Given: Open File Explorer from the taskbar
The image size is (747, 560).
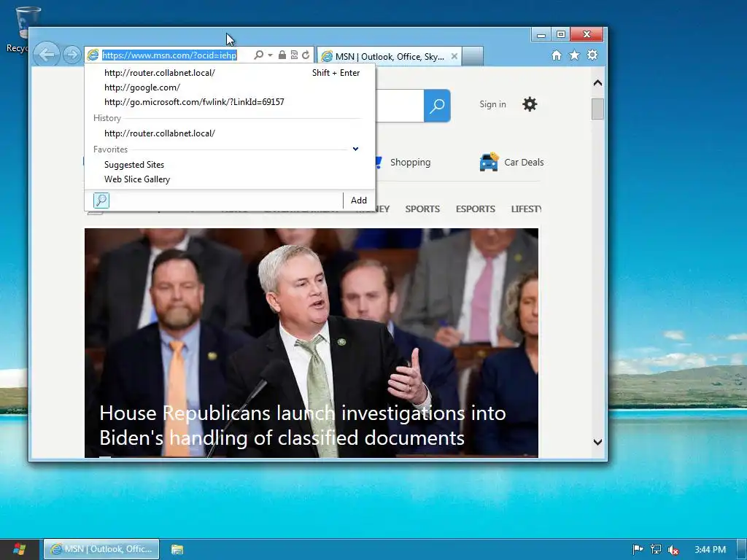Looking at the screenshot, I should 177,549.
